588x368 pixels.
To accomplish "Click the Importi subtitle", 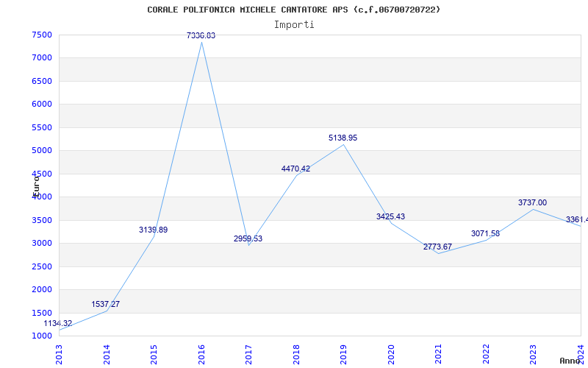I will 294,25.
